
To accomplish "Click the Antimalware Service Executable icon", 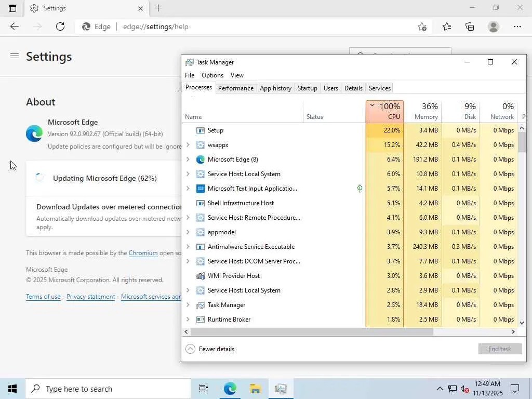I will tap(201, 247).
